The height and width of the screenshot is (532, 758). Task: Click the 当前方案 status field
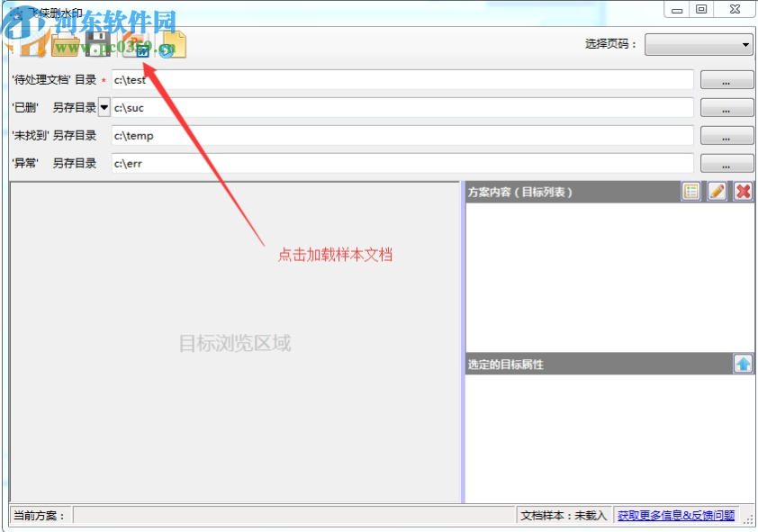tap(293, 516)
